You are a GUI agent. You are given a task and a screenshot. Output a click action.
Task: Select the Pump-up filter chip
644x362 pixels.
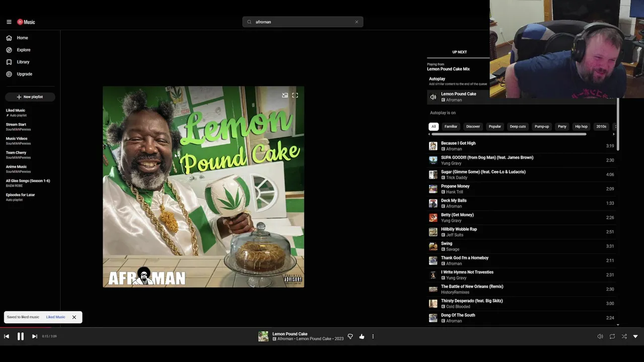[542, 127]
